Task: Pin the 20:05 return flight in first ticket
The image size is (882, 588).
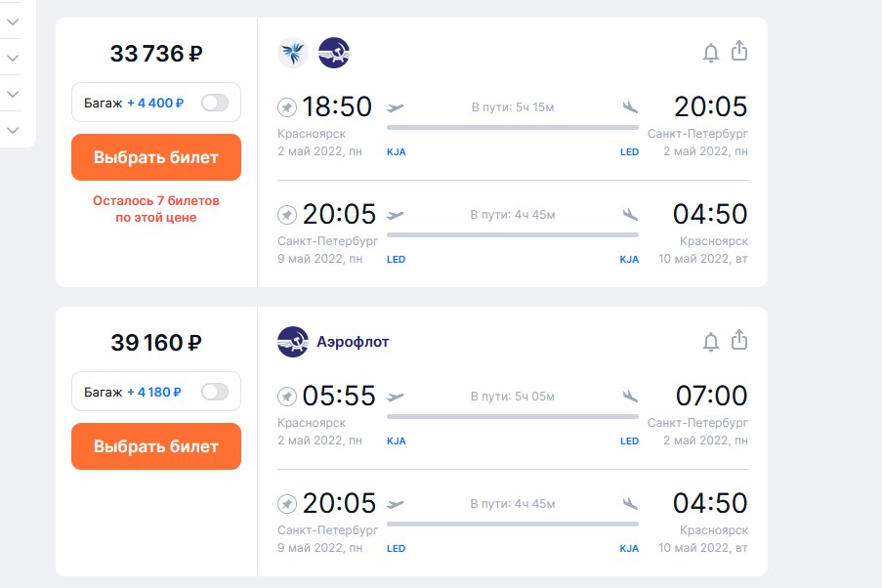Action: [287, 214]
